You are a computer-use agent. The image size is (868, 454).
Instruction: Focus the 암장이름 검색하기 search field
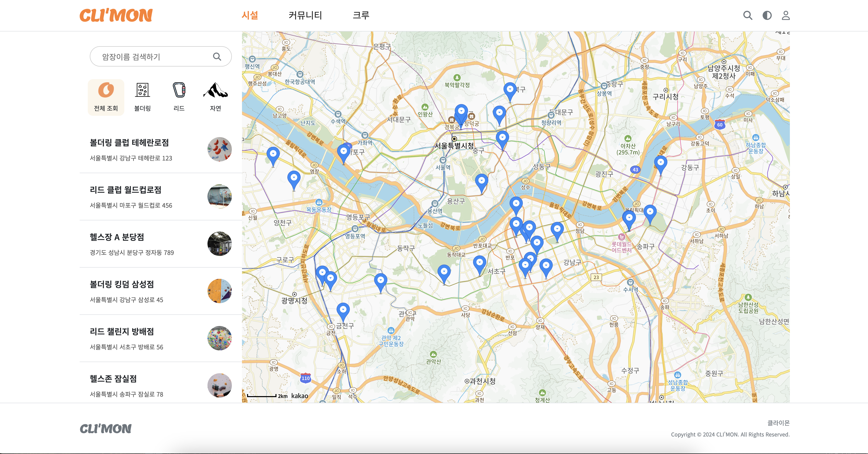(x=160, y=56)
